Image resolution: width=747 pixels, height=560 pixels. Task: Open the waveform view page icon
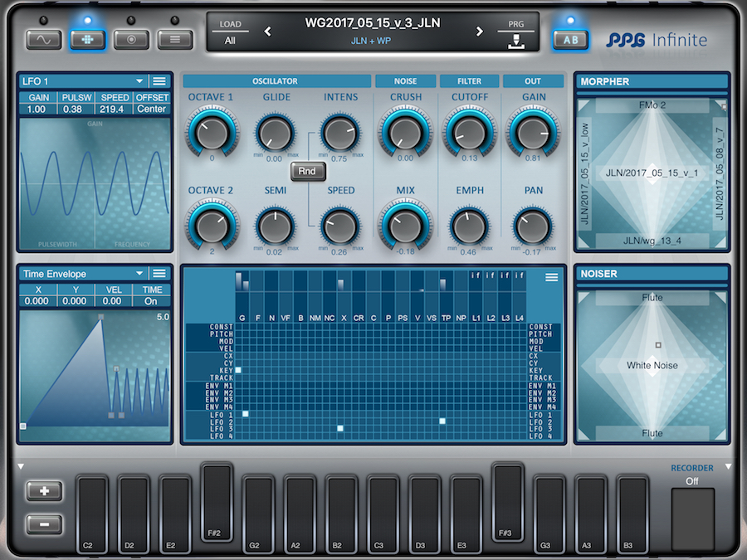click(44, 39)
